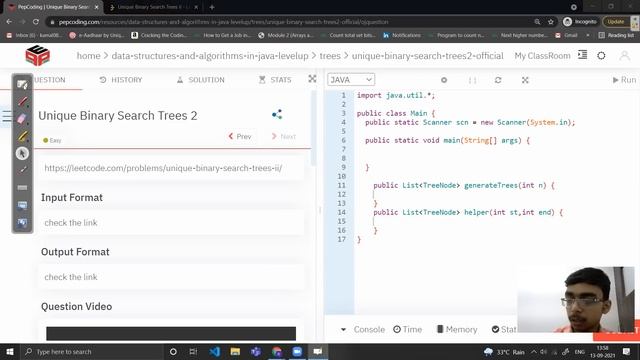Open the leetcode unique-binary-search-trees-ii link
This screenshot has width=640, height=360.
point(163,168)
